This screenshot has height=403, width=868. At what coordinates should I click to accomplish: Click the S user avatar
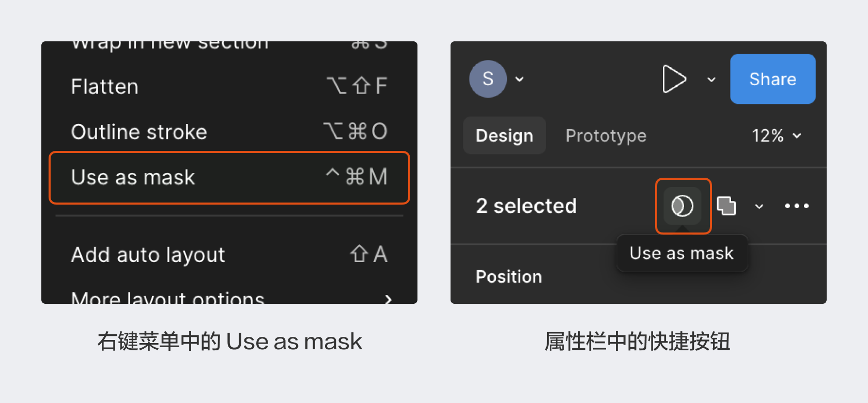click(488, 79)
